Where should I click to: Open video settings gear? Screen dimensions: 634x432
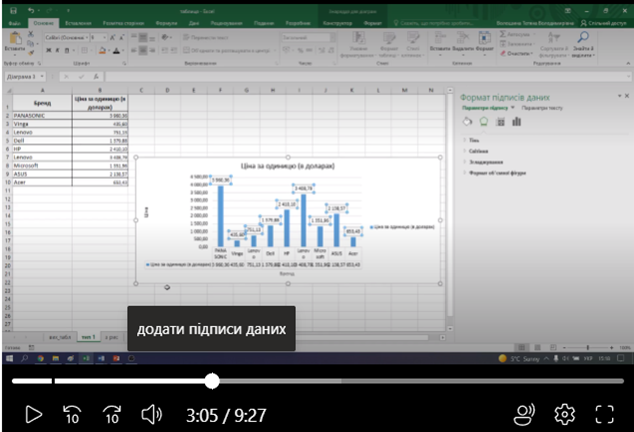click(x=565, y=413)
